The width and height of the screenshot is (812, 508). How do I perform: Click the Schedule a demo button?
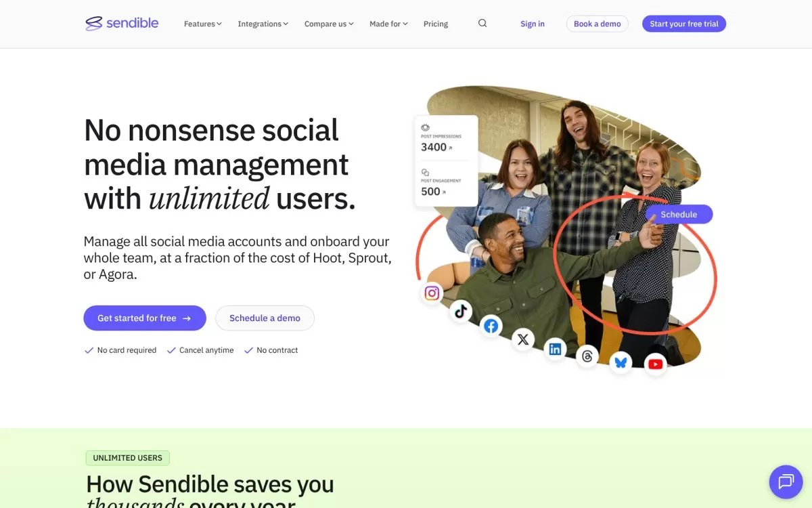click(x=265, y=318)
